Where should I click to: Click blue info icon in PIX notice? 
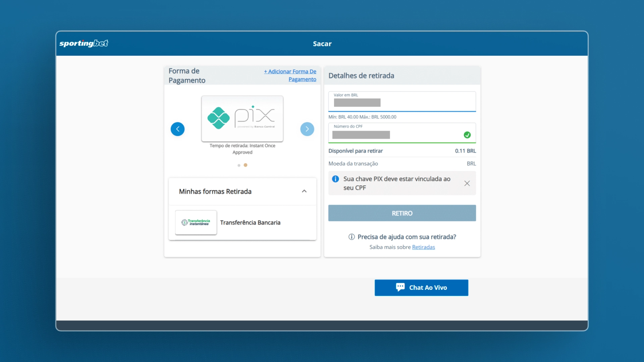click(335, 179)
